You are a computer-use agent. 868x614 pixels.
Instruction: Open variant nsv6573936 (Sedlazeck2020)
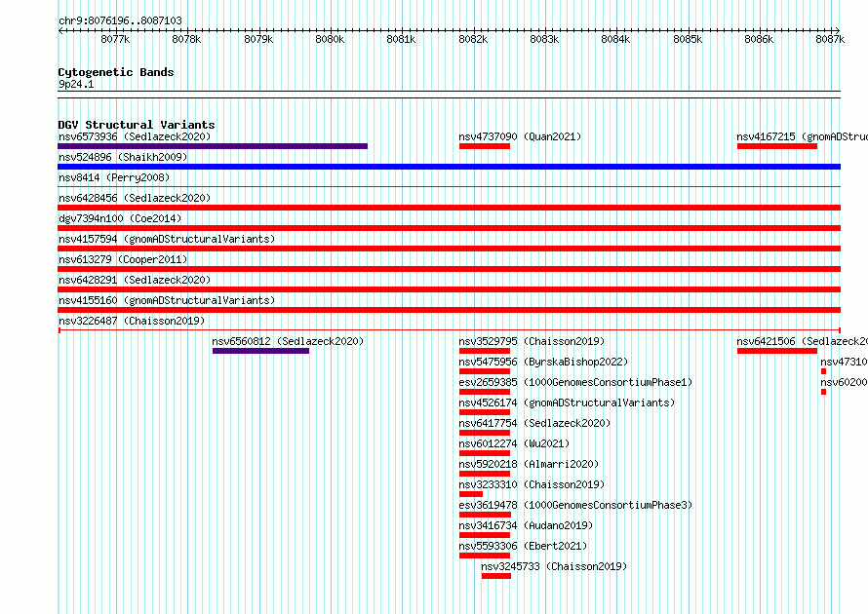coord(135,136)
